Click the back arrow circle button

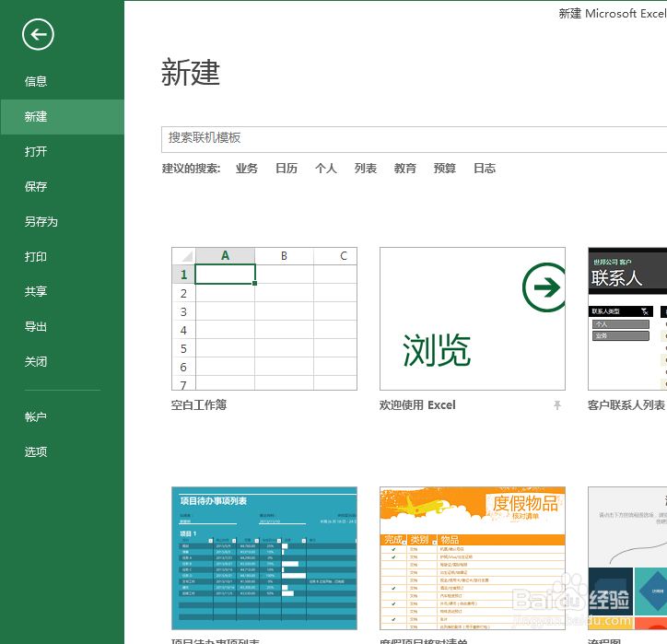pyautogui.click(x=38, y=34)
